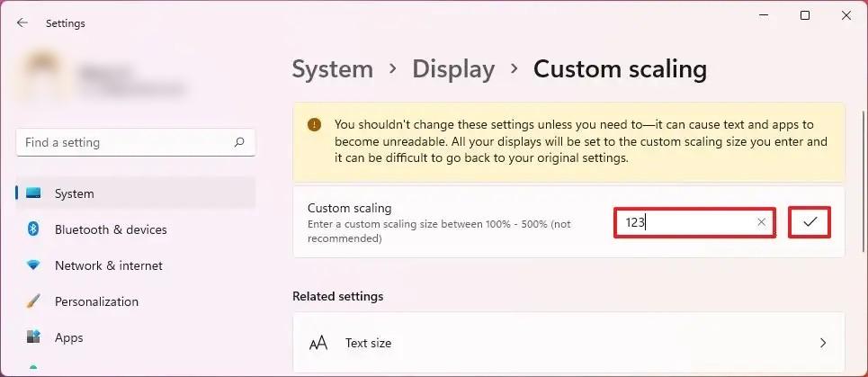Click the Bluetooth icon in sidebar

(x=33, y=229)
